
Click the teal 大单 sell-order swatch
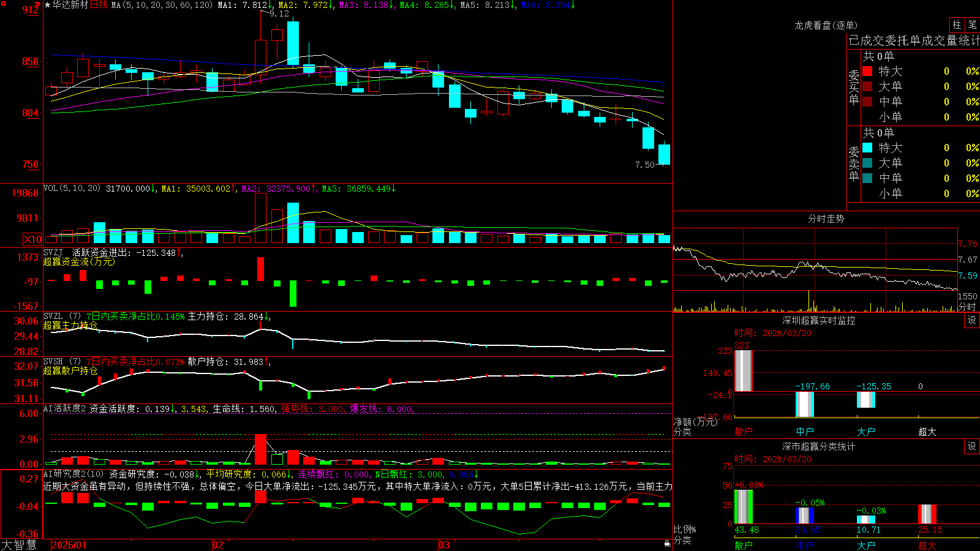point(867,163)
